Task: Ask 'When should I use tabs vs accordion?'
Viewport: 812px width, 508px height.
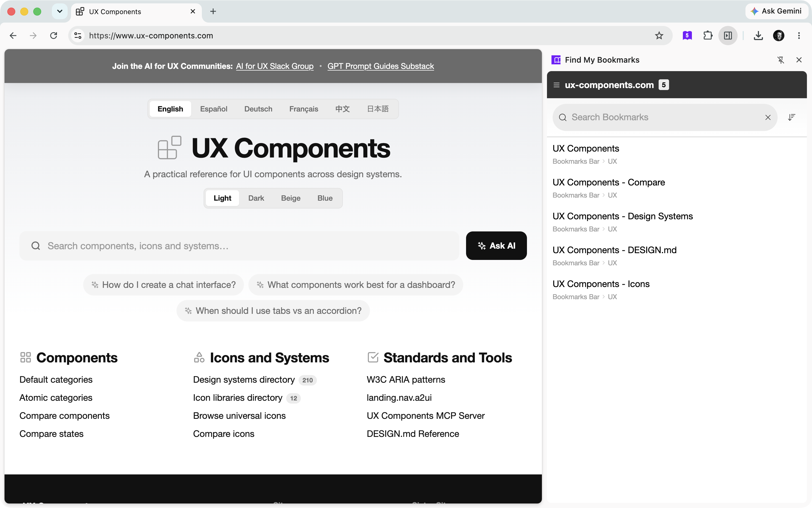Action: pos(273,311)
